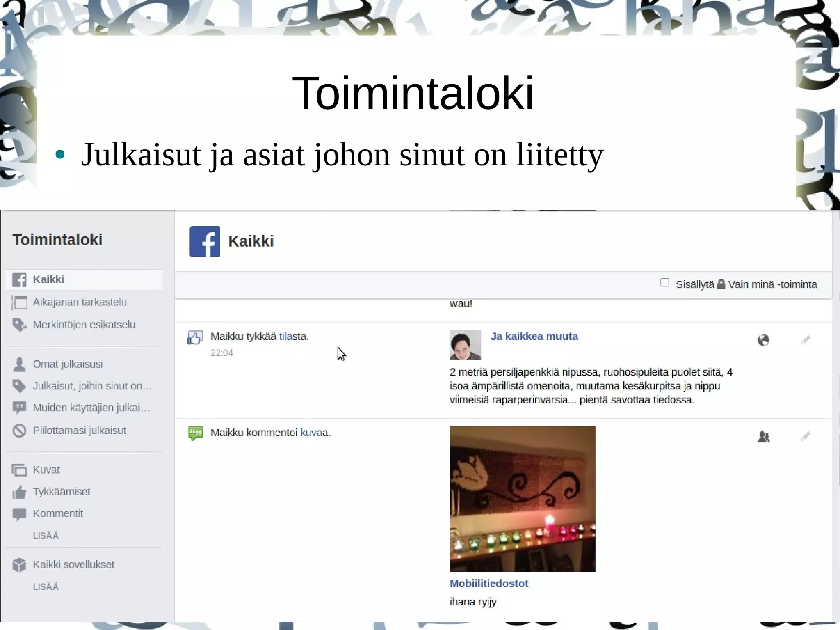Click the Facebook icon in Kaikki sidebar row

pos(19,280)
